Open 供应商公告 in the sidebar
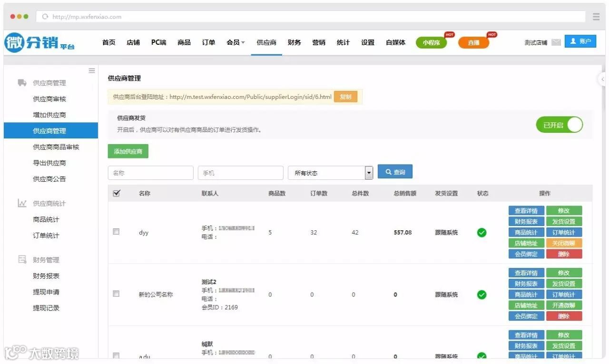The image size is (609, 364). [x=49, y=179]
